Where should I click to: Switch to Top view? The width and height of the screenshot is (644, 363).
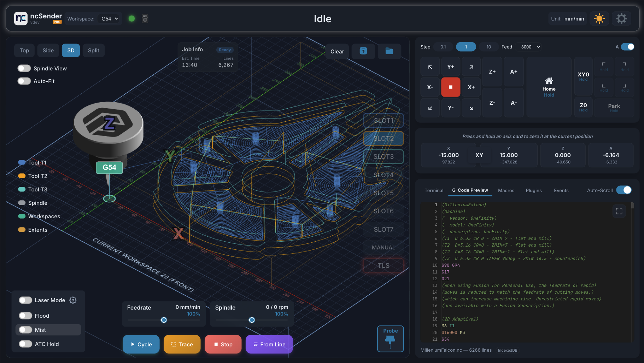24,51
